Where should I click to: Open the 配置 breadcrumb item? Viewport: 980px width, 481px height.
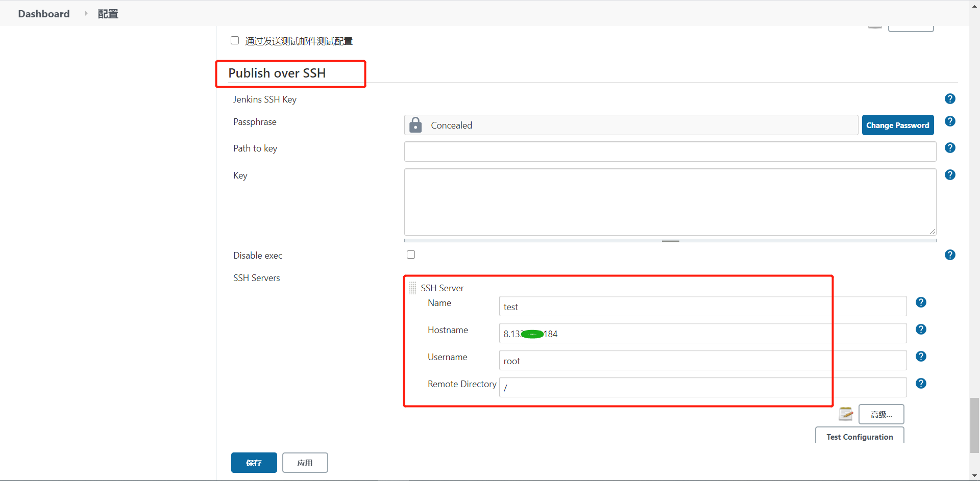click(108, 14)
